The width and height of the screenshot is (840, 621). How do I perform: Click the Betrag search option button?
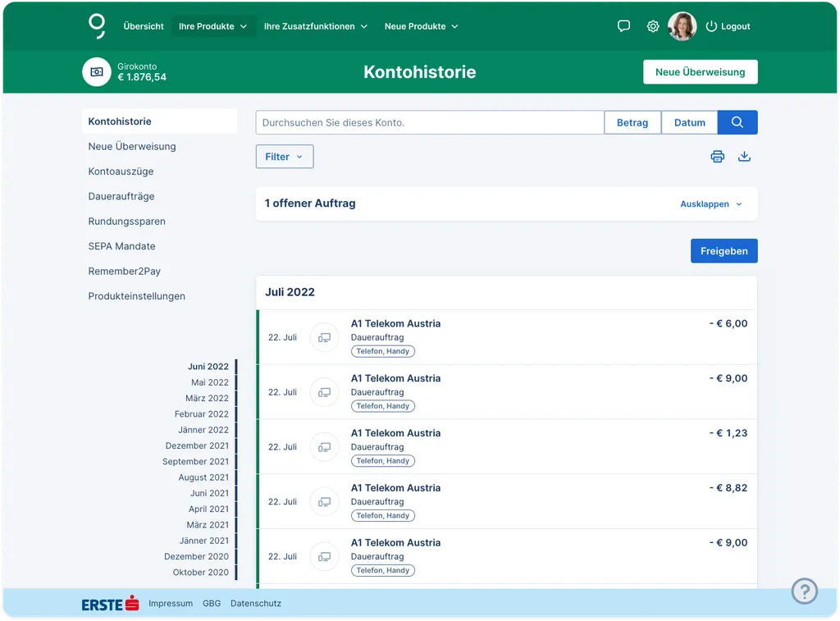click(632, 122)
